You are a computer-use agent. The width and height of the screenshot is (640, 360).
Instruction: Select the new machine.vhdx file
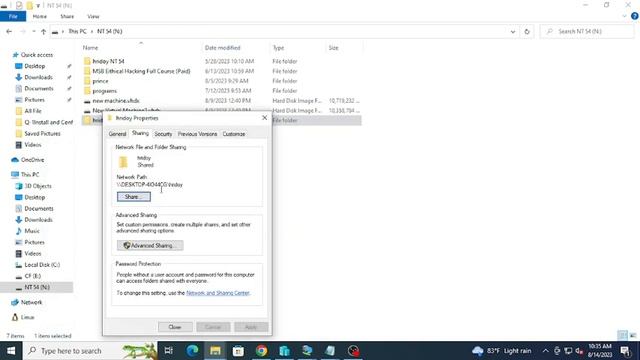click(x=116, y=100)
